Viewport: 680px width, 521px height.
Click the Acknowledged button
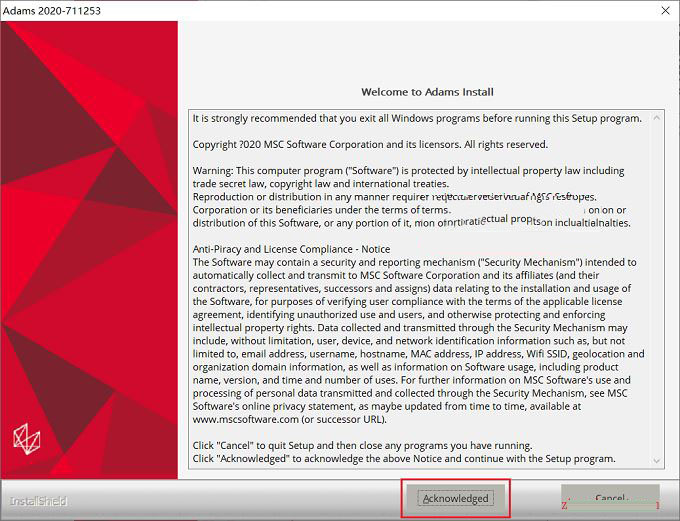pos(455,498)
